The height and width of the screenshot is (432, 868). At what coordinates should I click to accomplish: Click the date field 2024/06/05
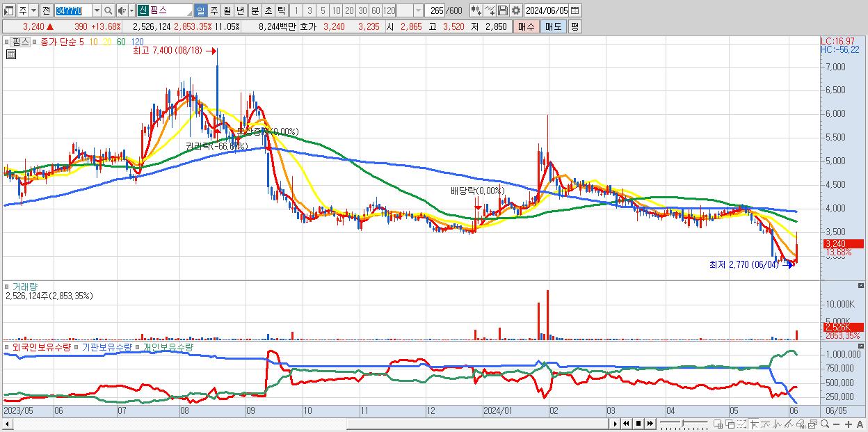[x=546, y=10]
